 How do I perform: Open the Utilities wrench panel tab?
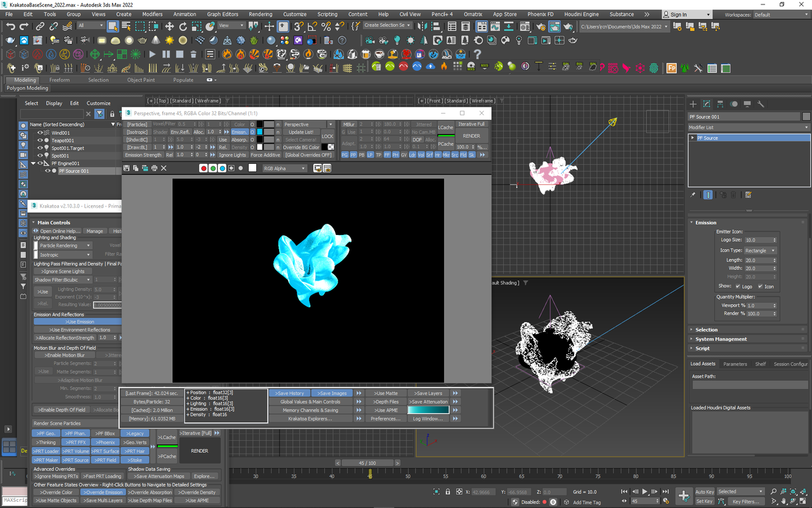point(761,104)
